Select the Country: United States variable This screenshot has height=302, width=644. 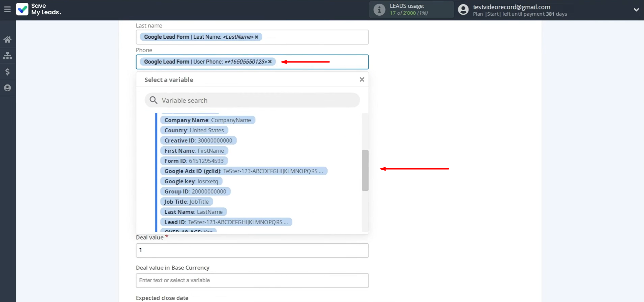point(194,130)
